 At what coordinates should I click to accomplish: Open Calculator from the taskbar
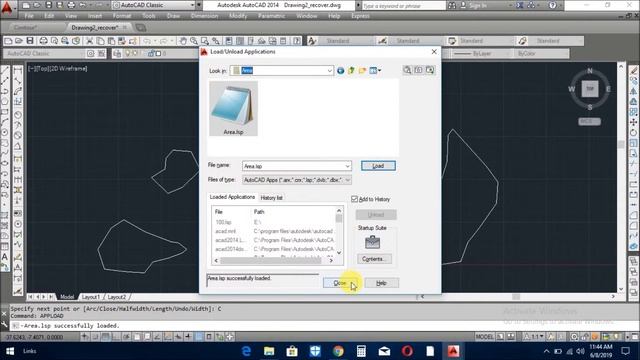tap(361, 351)
